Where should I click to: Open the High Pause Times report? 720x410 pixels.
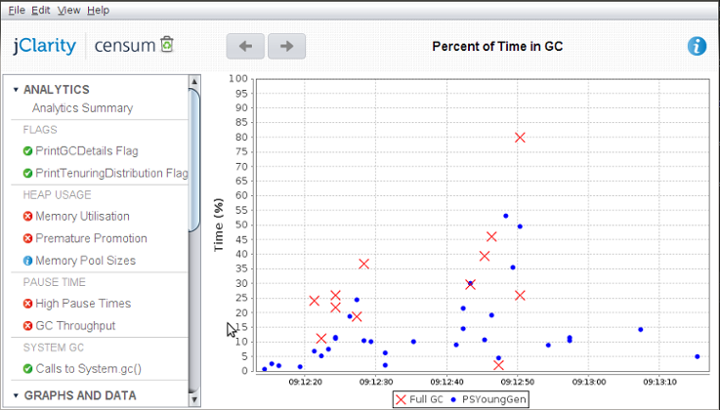(x=83, y=303)
